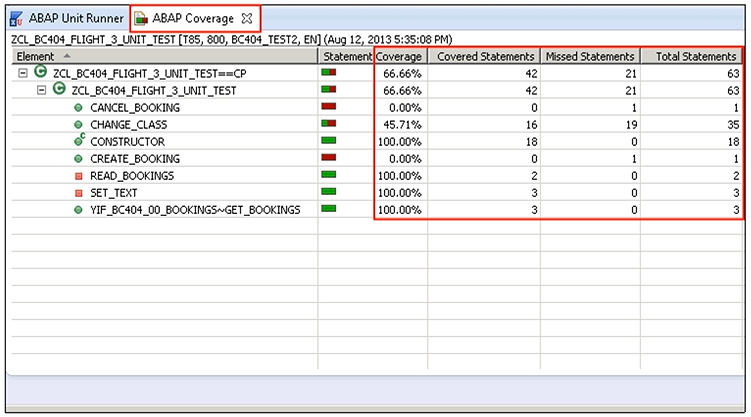Viewport: 751px width, 417px height.
Task: Click the Total Statements column header
Action: (695, 56)
